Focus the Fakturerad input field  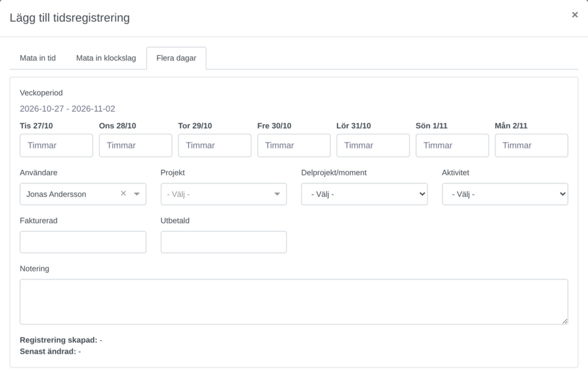(83, 242)
